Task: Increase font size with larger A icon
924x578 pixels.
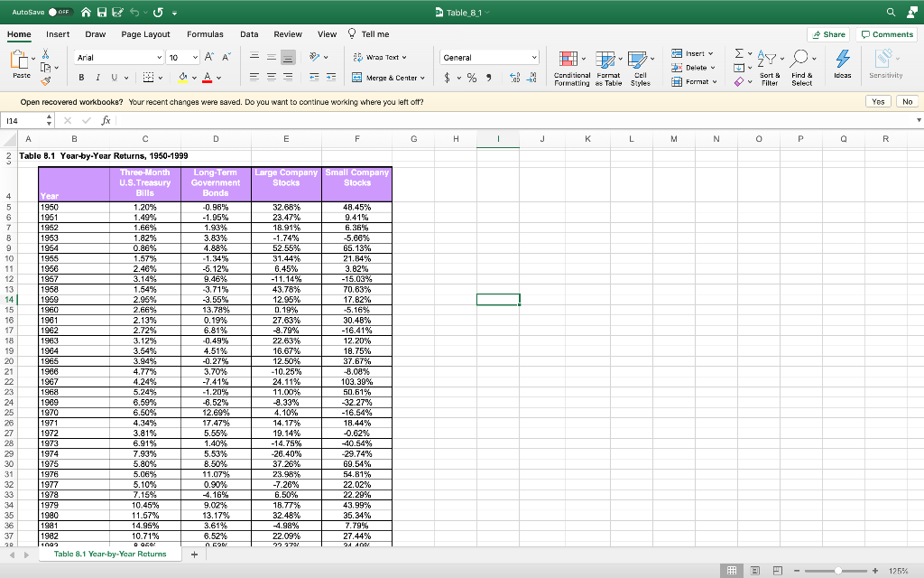Action: pos(209,57)
